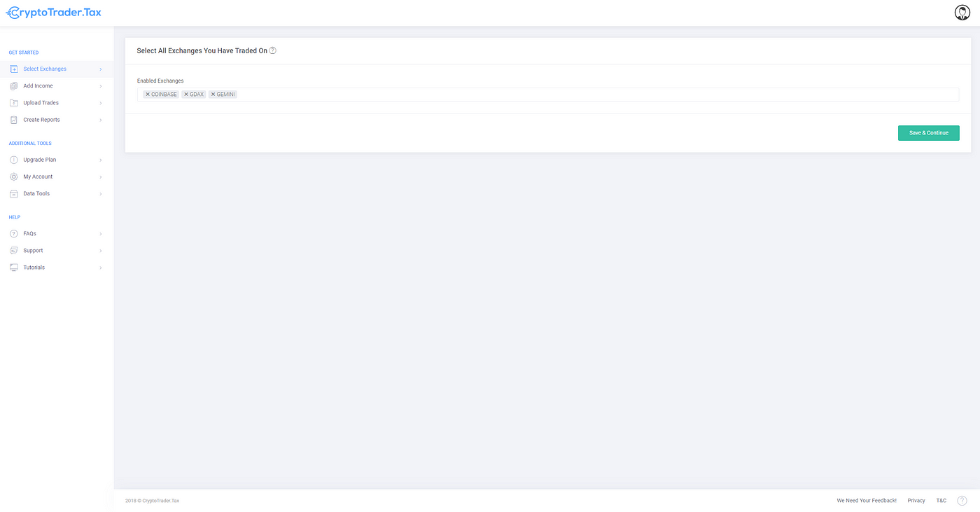Open FAQs menu item
This screenshot has height=512, width=980.
point(57,233)
